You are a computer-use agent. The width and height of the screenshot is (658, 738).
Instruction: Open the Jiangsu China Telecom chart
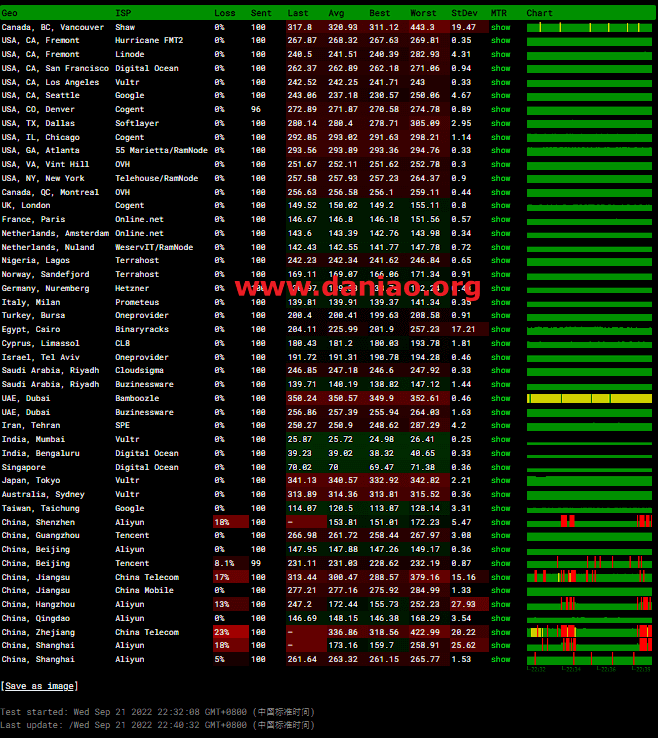(x=589, y=576)
